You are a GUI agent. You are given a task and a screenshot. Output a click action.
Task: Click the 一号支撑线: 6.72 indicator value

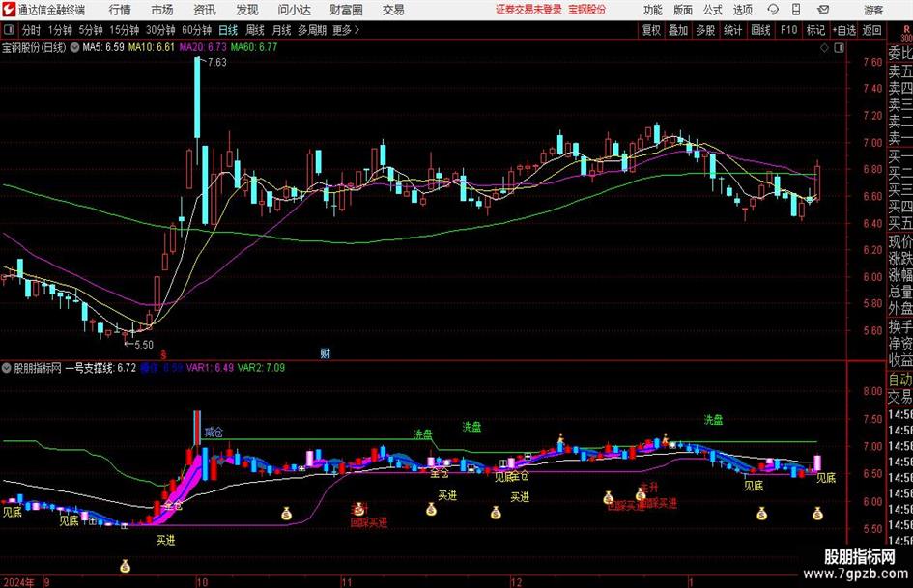[x=100, y=368]
